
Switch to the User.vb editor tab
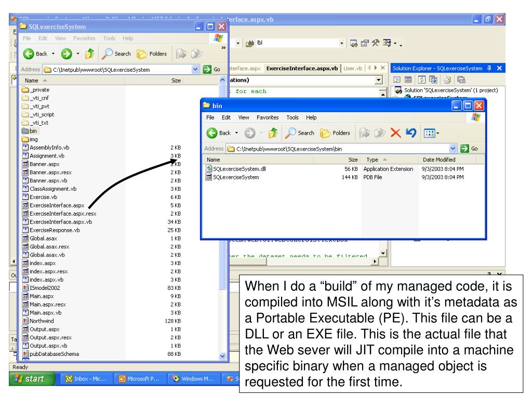pyautogui.click(x=353, y=68)
